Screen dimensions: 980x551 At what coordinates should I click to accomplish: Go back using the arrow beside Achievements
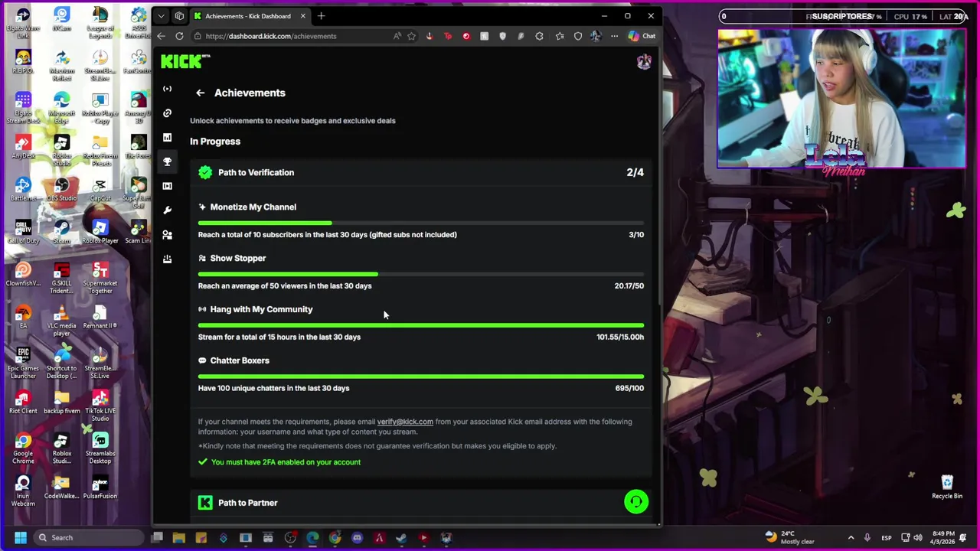200,93
